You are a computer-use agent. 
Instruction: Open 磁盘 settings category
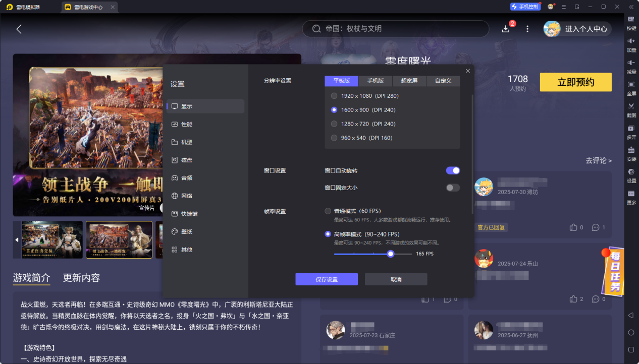point(205,160)
